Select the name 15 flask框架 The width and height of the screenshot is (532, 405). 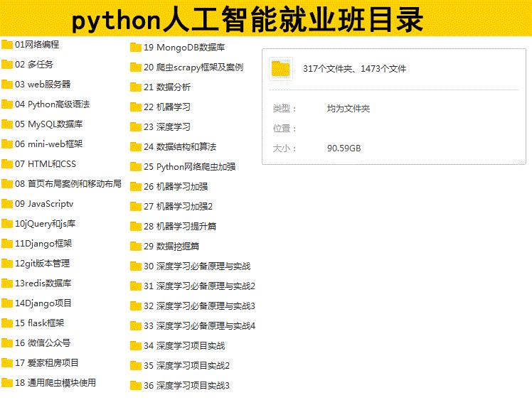39,323
